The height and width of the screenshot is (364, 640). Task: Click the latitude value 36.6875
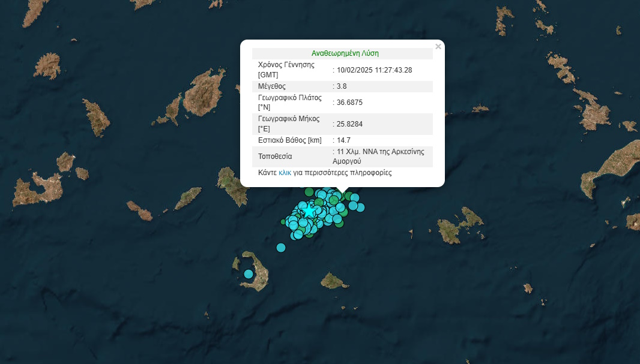click(x=349, y=103)
